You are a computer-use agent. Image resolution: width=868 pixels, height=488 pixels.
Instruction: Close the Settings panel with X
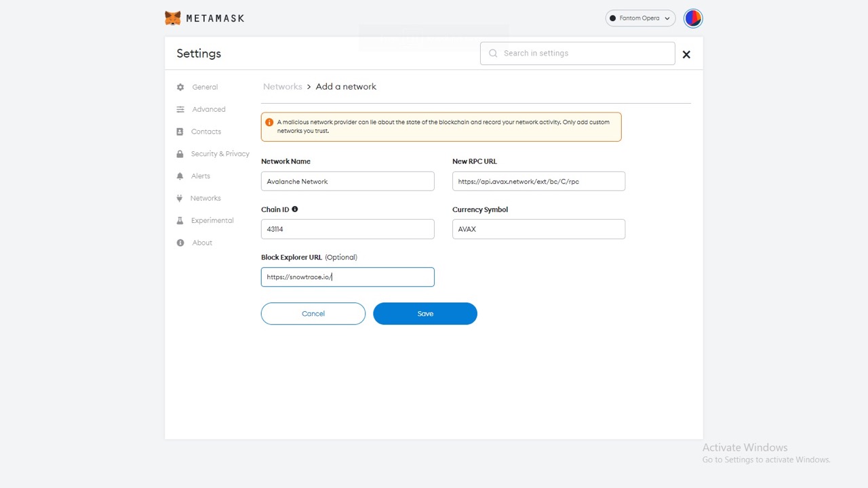coord(686,54)
